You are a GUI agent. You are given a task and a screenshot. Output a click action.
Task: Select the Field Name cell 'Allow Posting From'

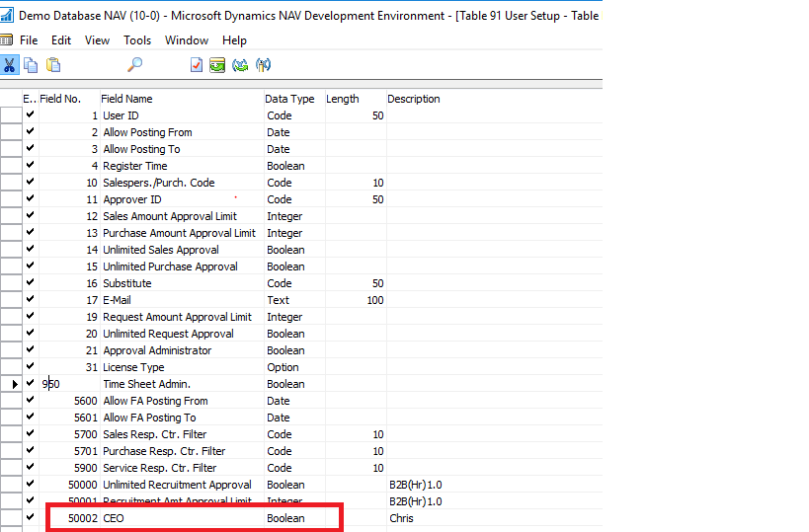coord(182,132)
